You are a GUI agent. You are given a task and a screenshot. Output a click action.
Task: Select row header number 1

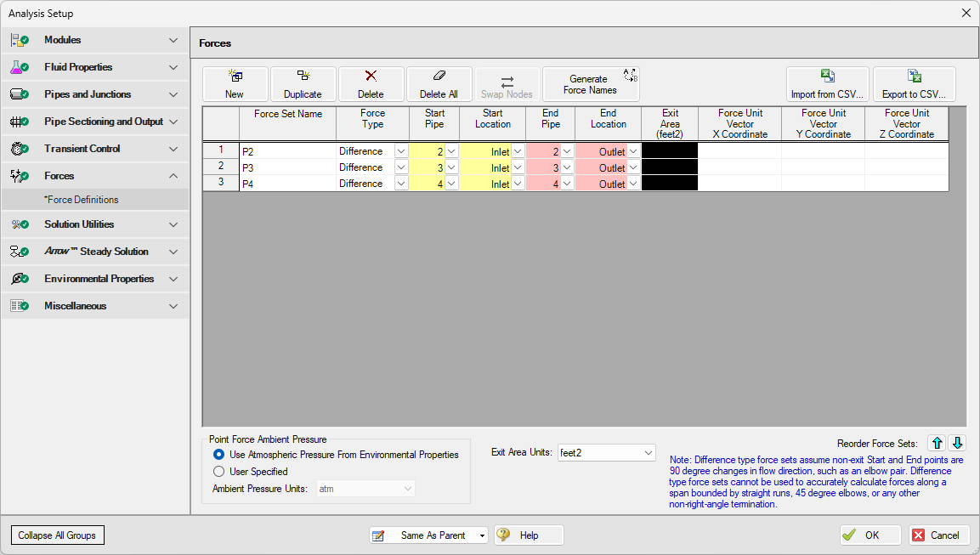point(221,150)
